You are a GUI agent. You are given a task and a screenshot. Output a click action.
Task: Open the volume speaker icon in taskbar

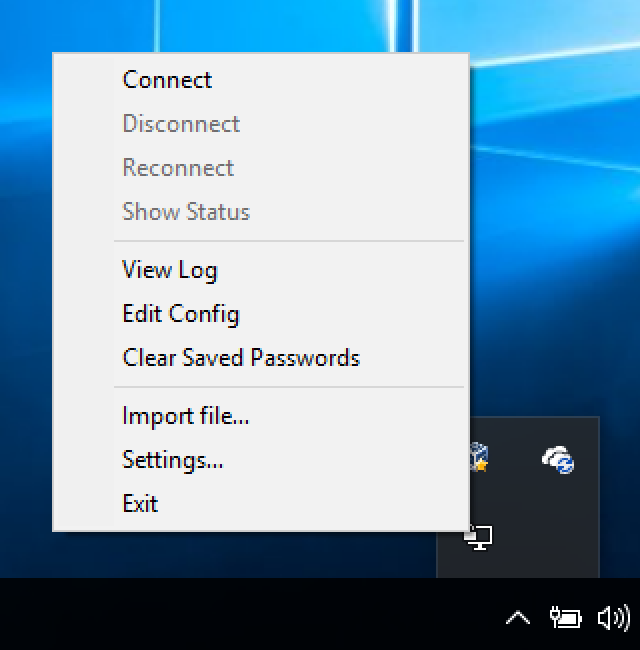point(614,618)
